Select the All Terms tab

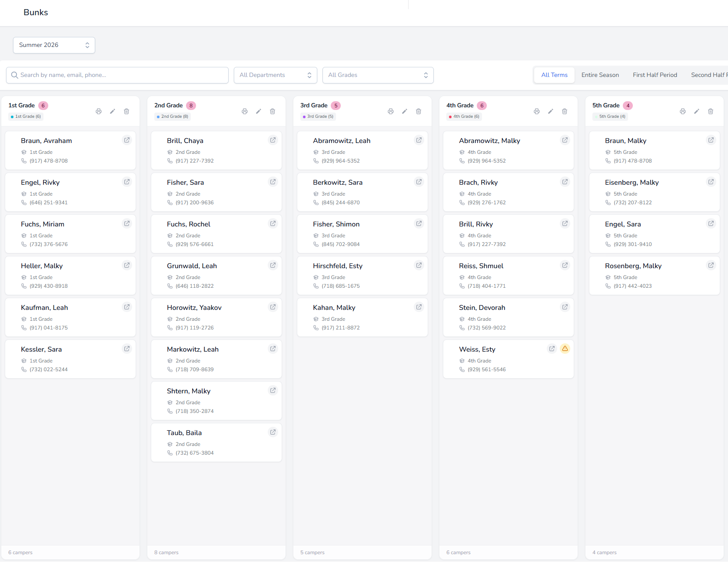click(x=554, y=75)
